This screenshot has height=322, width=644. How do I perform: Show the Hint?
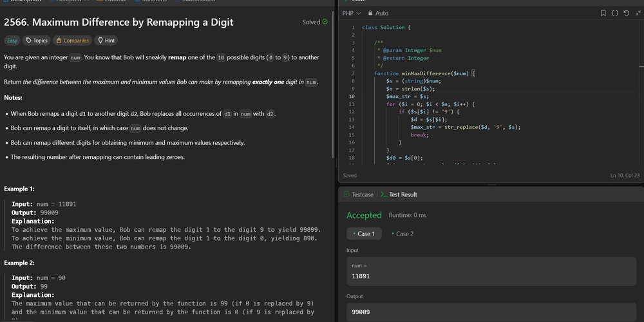click(106, 40)
